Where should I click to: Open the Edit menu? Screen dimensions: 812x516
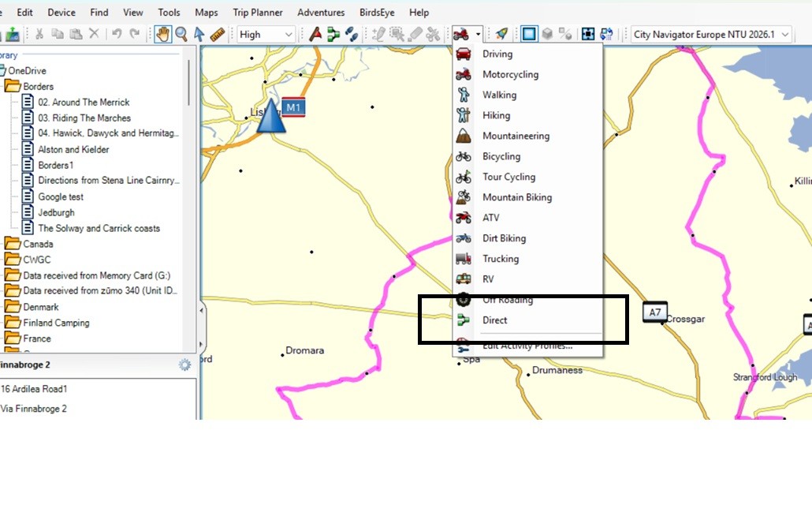24,13
